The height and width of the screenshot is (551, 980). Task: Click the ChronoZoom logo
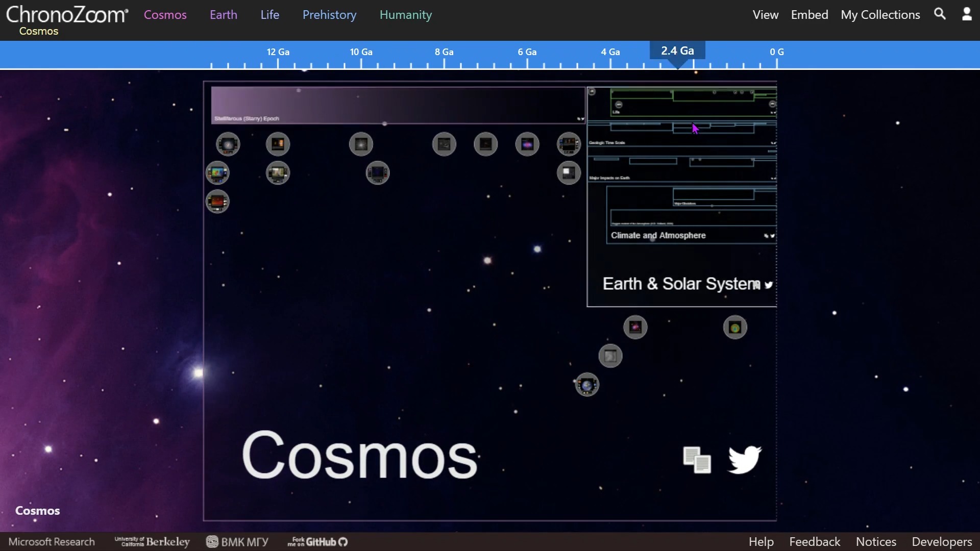[67, 14]
